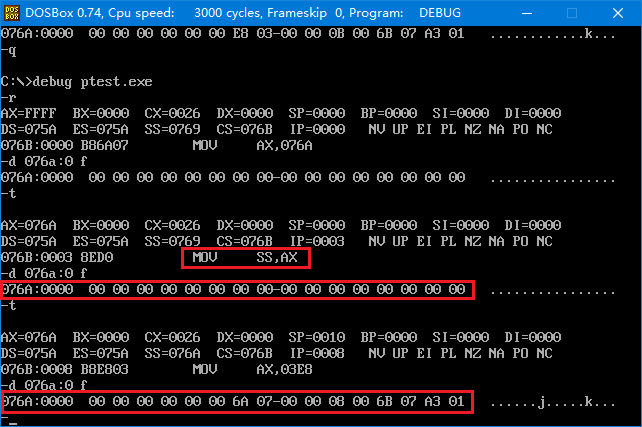Click CS=076B in first register dump
Screen dimensions: 642x427
click(x=244, y=129)
